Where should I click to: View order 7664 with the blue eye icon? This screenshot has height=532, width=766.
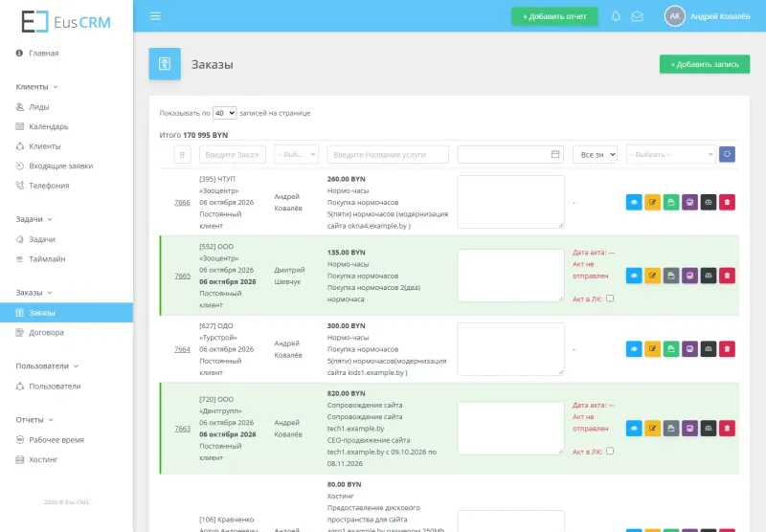(634, 349)
